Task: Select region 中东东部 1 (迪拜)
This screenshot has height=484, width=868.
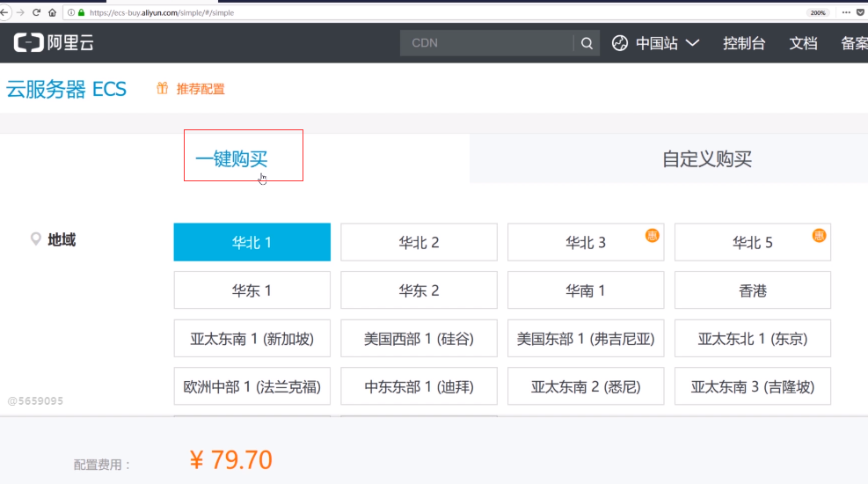Action: 419,386
